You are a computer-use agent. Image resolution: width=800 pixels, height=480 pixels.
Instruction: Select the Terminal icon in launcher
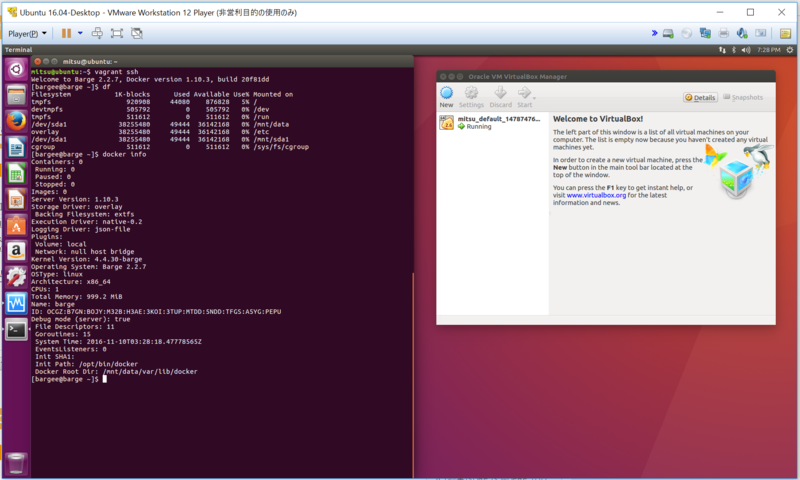[16, 330]
